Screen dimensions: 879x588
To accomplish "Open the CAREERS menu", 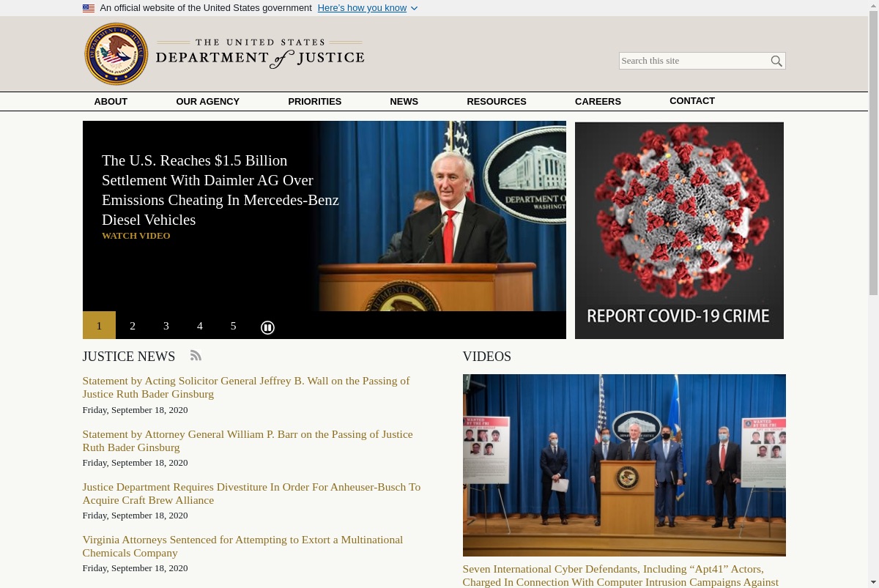I will click(x=598, y=102).
